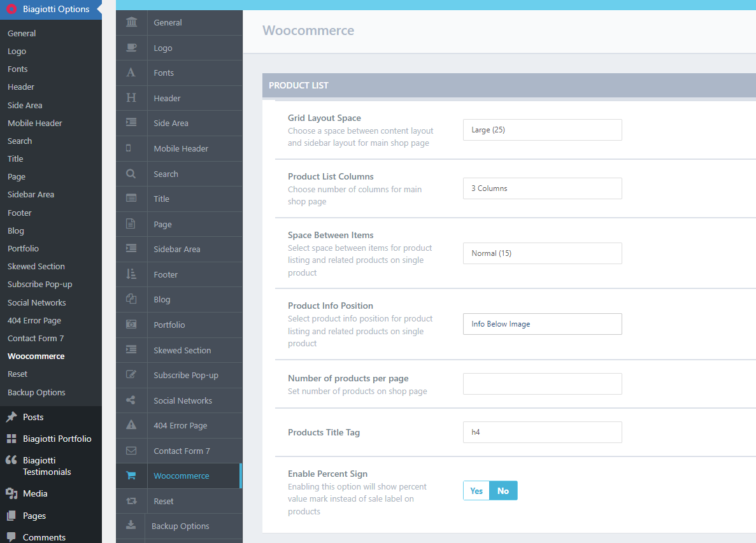Set Enable Percent Sign to Yes
This screenshot has width=756, height=543.
476,491
